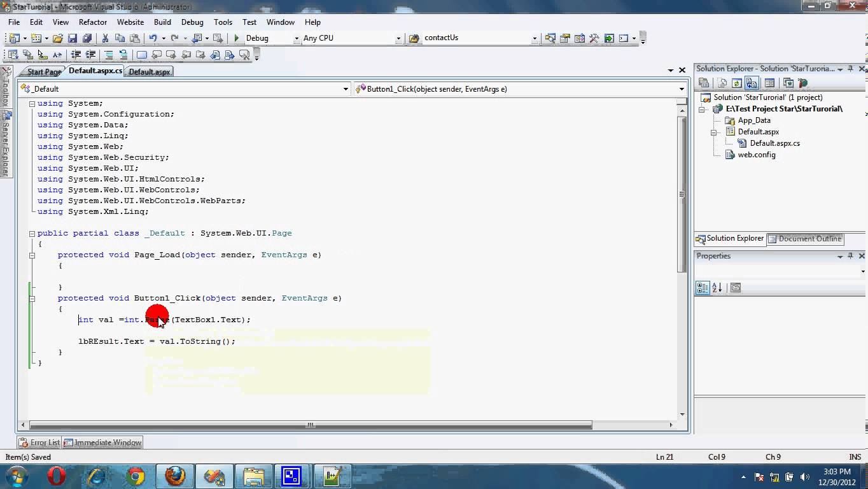Refresh the Solution Explorer
This screenshot has height=489, width=868.
pos(737,83)
